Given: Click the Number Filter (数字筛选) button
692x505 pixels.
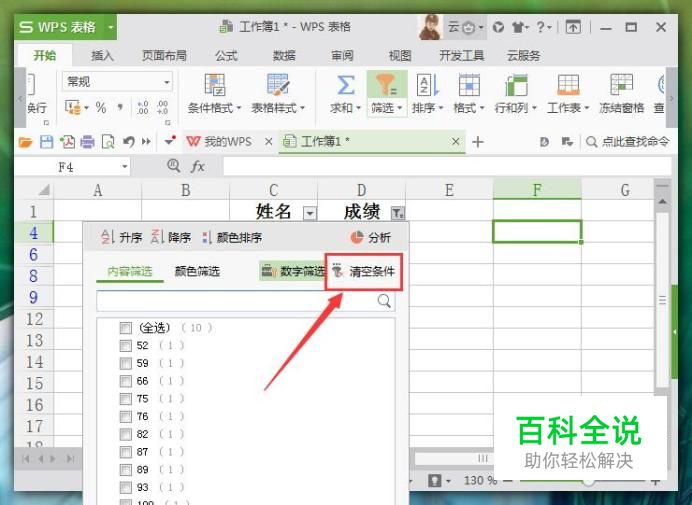Looking at the screenshot, I should click(293, 271).
